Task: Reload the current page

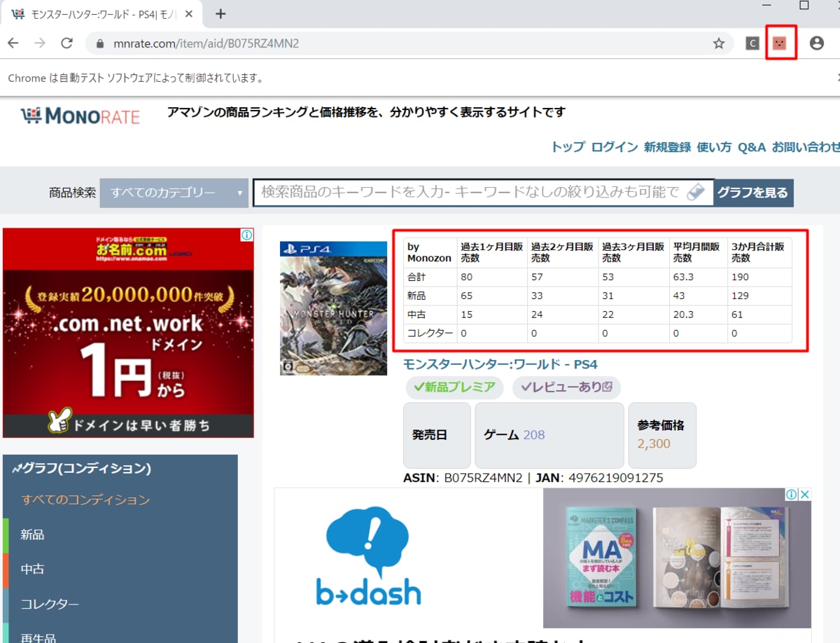Action: tap(67, 43)
